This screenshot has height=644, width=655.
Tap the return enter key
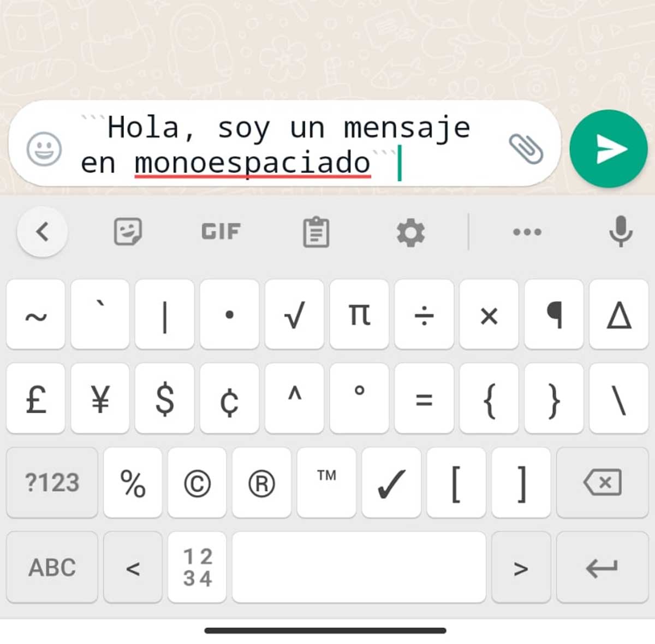[x=602, y=568]
